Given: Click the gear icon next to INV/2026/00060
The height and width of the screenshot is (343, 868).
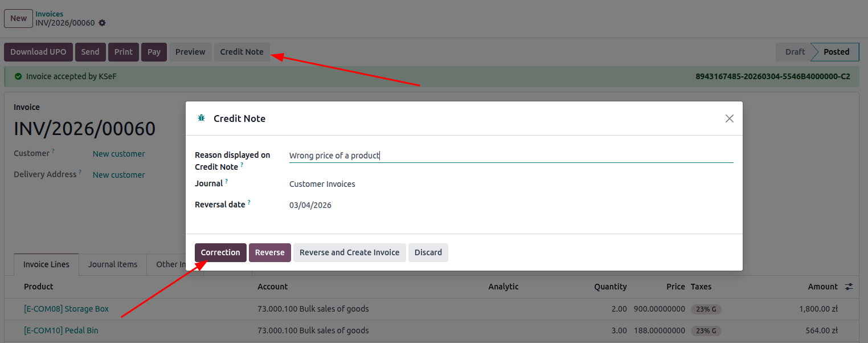Looking at the screenshot, I should pyautogui.click(x=102, y=23).
